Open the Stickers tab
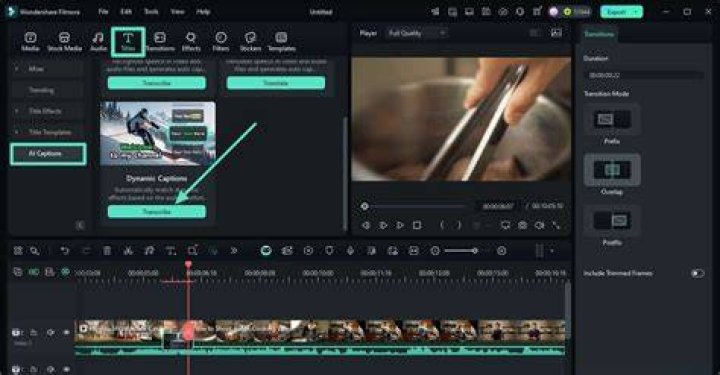The height and width of the screenshot is (375, 720). point(250,41)
